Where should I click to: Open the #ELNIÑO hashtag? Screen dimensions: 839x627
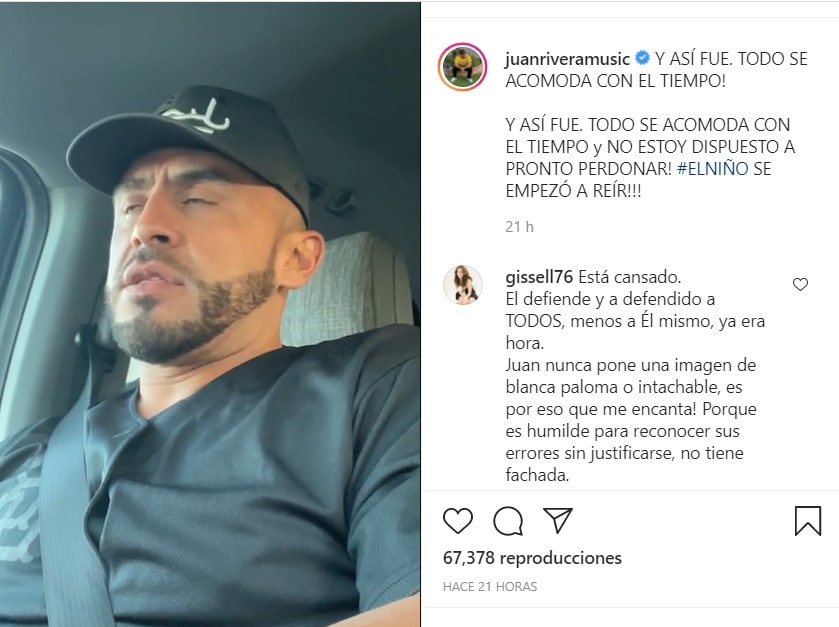(712, 169)
